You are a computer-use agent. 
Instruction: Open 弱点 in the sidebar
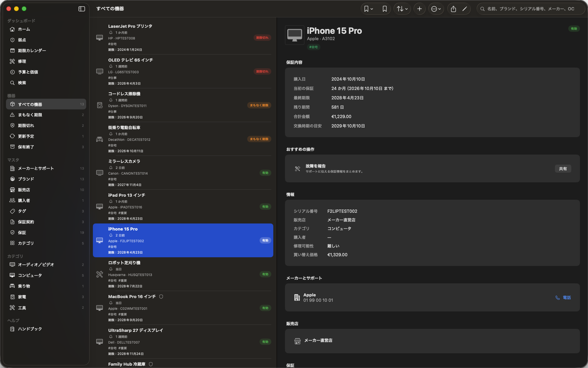click(46, 40)
